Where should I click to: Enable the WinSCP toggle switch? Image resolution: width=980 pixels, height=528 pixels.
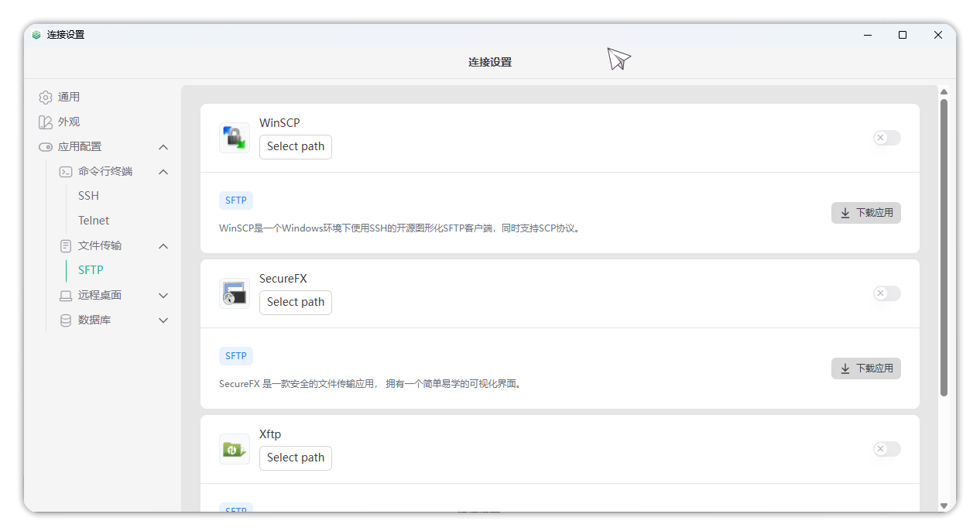tap(886, 138)
